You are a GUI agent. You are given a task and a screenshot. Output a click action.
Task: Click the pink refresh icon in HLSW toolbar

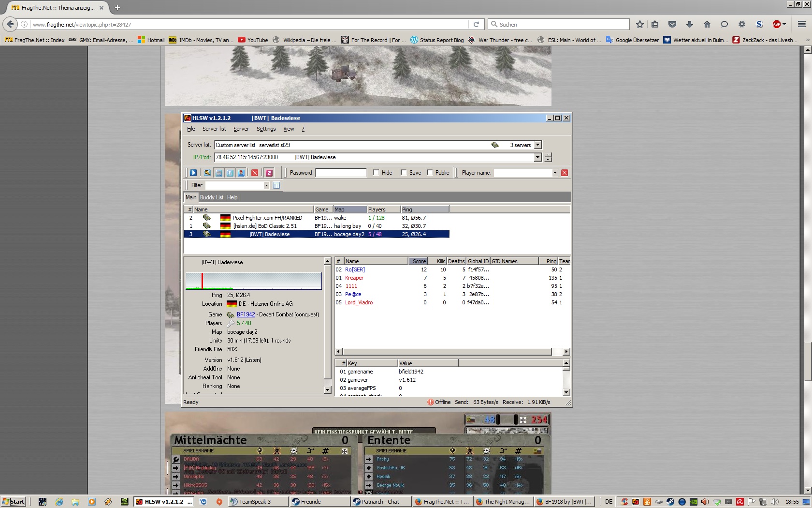[269, 173]
